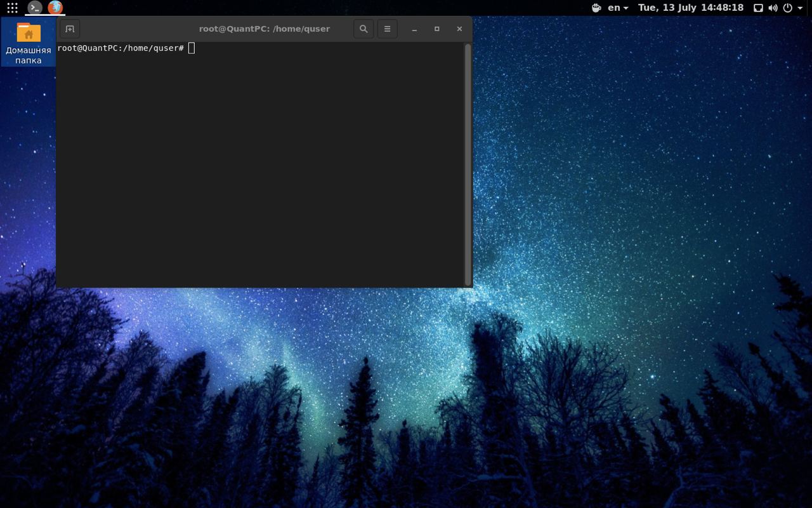
Task: Click the Terminal launcher in the top bar
Action: tap(35, 8)
